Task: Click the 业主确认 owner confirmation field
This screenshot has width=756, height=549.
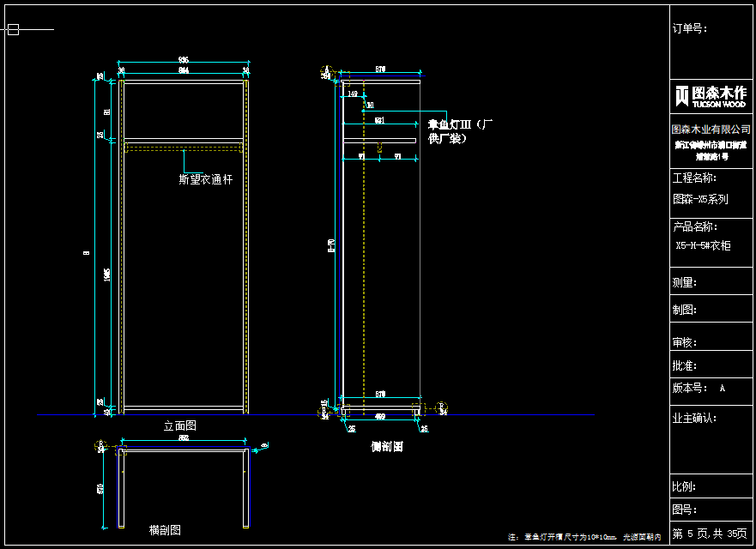Action: (694, 419)
